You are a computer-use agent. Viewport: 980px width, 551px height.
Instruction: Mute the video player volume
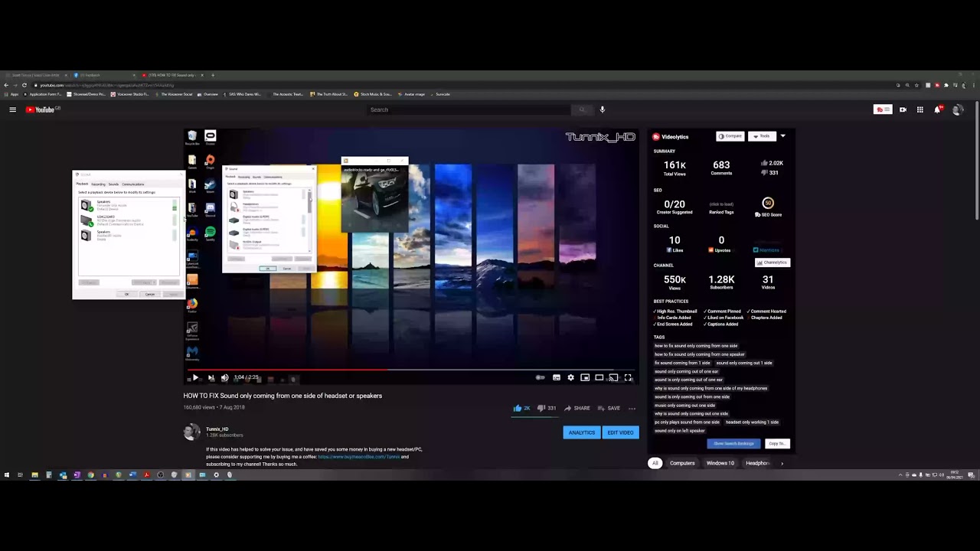(x=224, y=377)
